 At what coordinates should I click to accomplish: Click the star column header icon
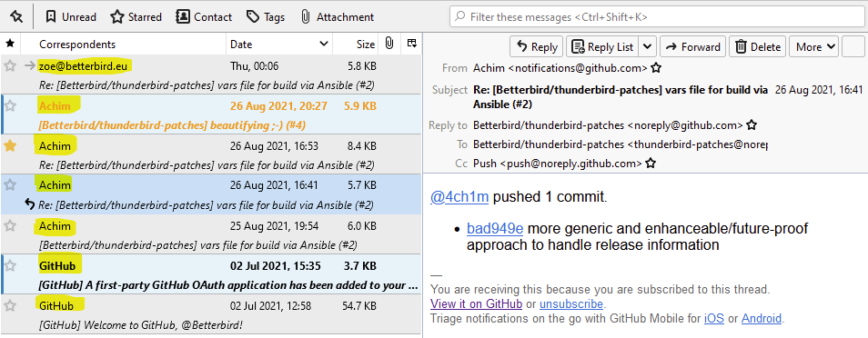click(10, 44)
